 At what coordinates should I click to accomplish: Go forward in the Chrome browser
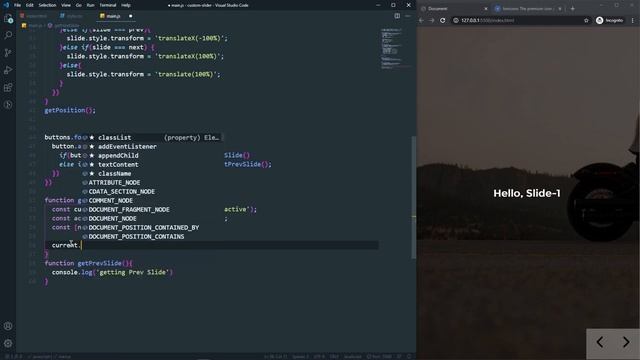pos(432,20)
